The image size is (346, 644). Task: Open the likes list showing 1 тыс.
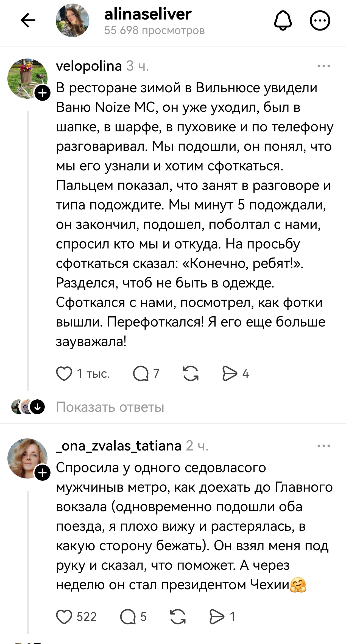pos(93,373)
